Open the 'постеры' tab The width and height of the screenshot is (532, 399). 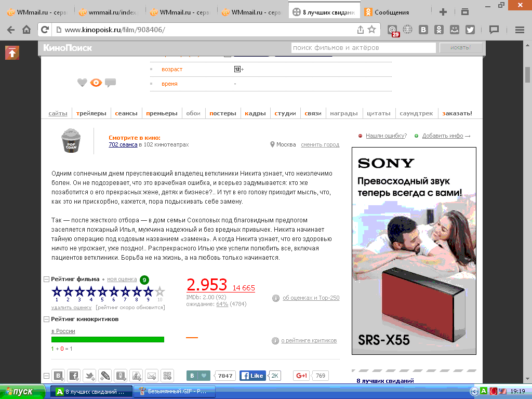coord(222,113)
